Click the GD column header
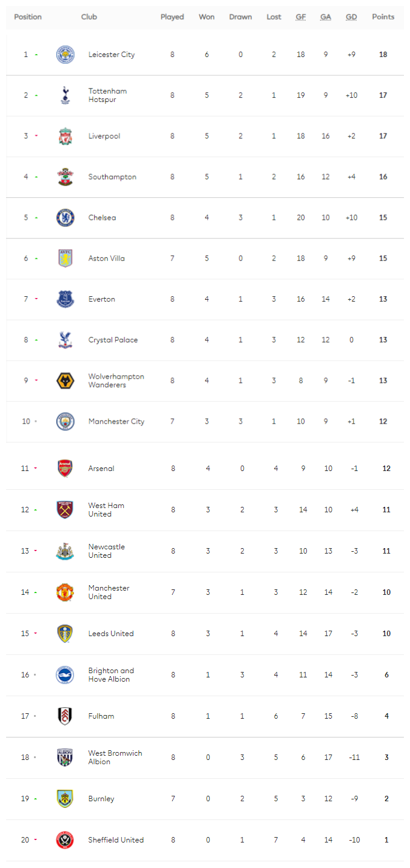 pos(351,17)
